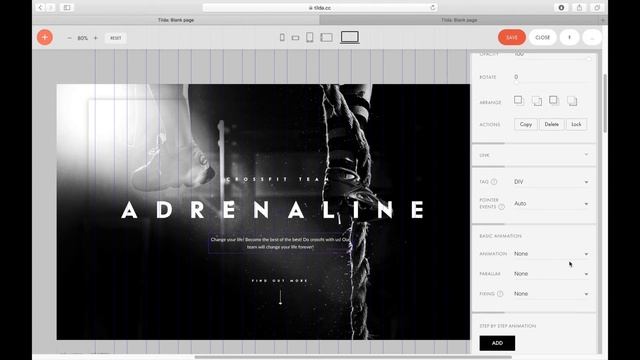Screen dimensions: 640x360
Task: Select the CROSSFIT TEAM subtitle text
Action: click(278, 179)
